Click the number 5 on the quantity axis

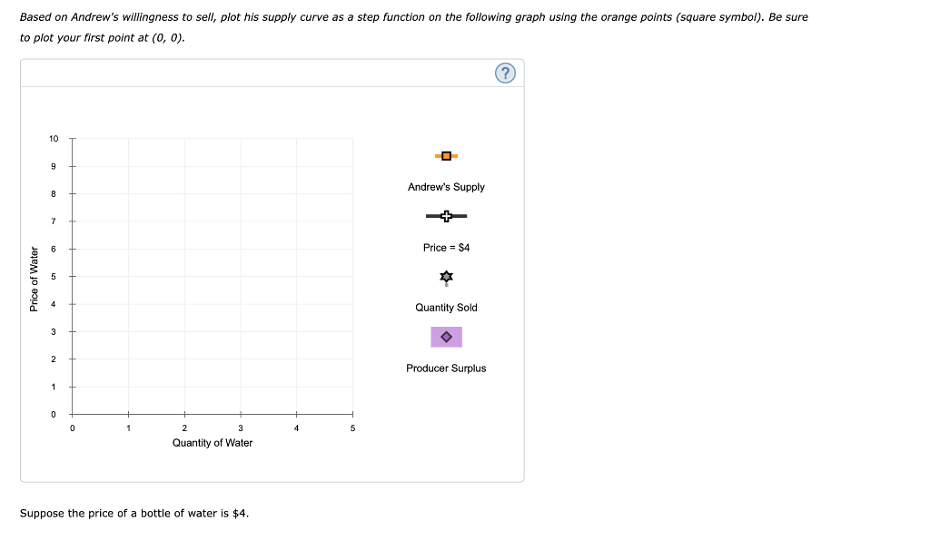coord(351,427)
